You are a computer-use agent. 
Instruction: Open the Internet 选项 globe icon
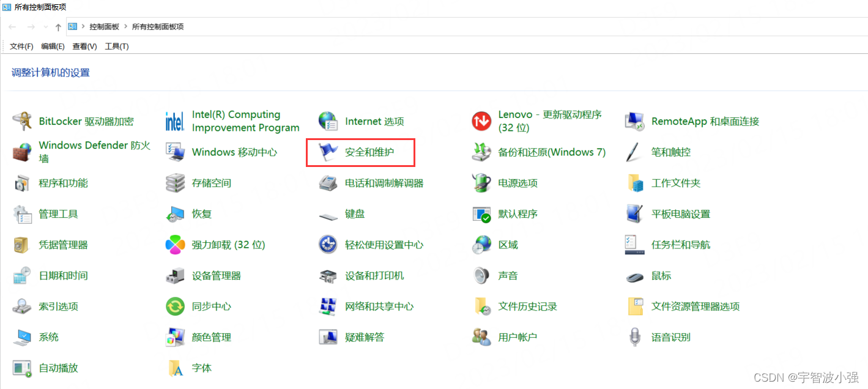point(328,121)
